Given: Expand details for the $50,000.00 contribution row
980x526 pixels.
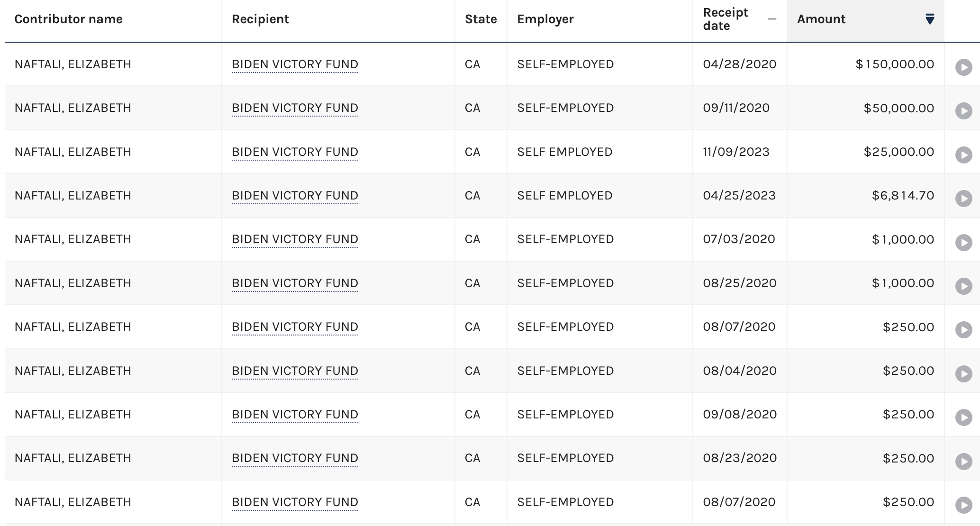Looking at the screenshot, I should pyautogui.click(x=963, y=111).
